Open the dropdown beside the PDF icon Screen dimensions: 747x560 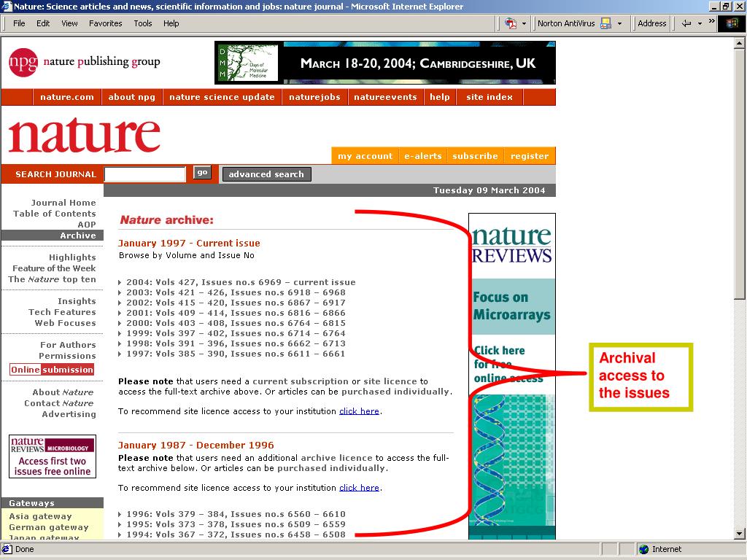pyautogui.click(x=524, y=23)
